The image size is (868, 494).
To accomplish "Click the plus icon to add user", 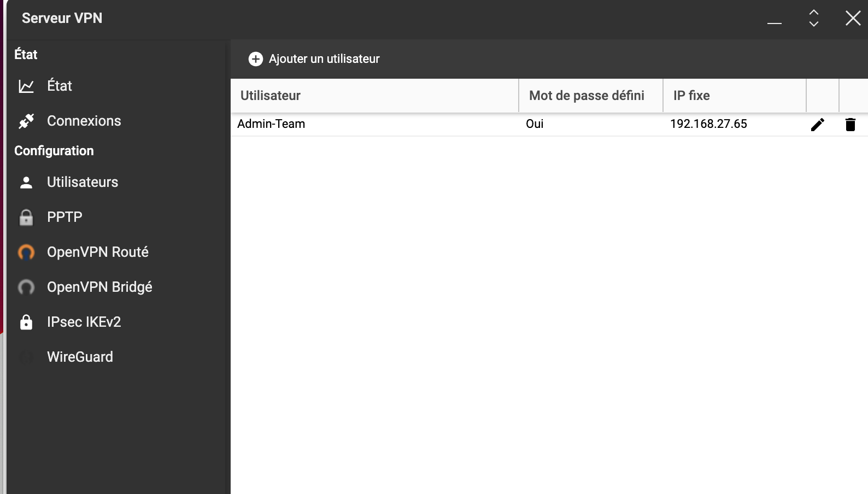I will tap(256, 59).
